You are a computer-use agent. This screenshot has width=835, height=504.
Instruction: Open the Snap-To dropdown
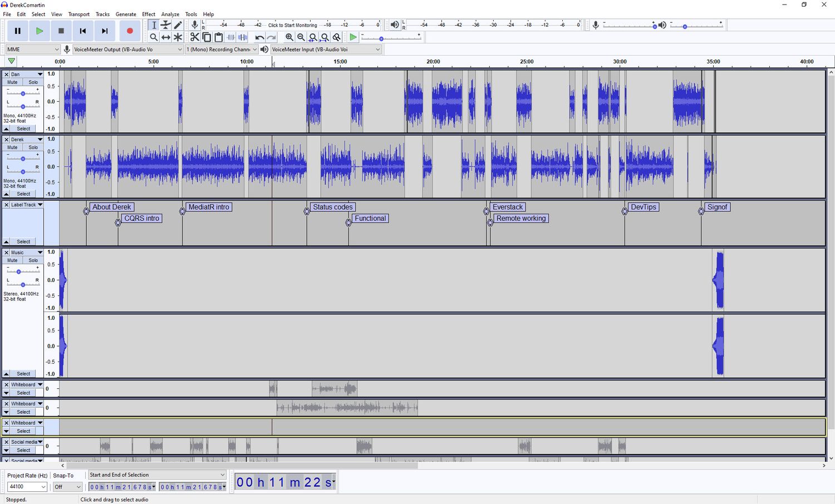(67, 487)
